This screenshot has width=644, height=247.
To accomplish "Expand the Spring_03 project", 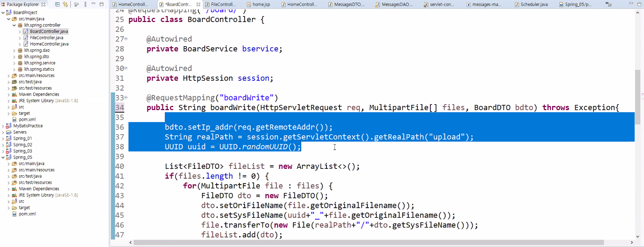I will [x=3, y=151].
